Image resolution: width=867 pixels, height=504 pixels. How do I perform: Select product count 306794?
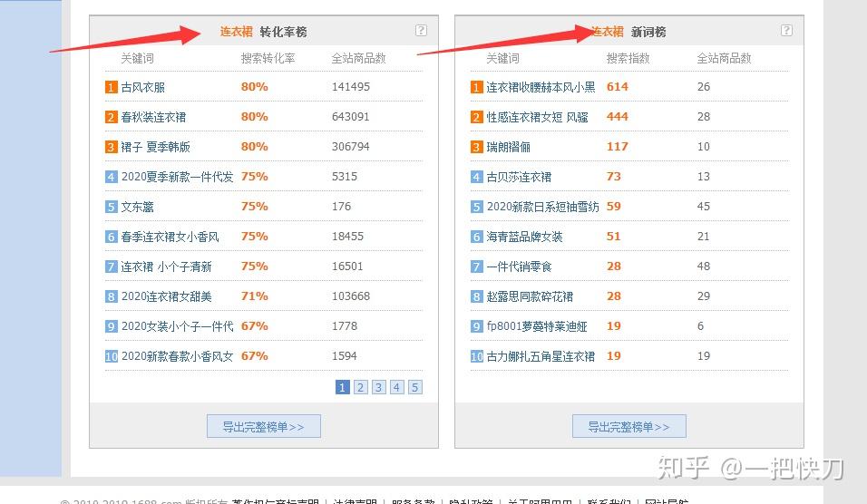click(351, 147)
